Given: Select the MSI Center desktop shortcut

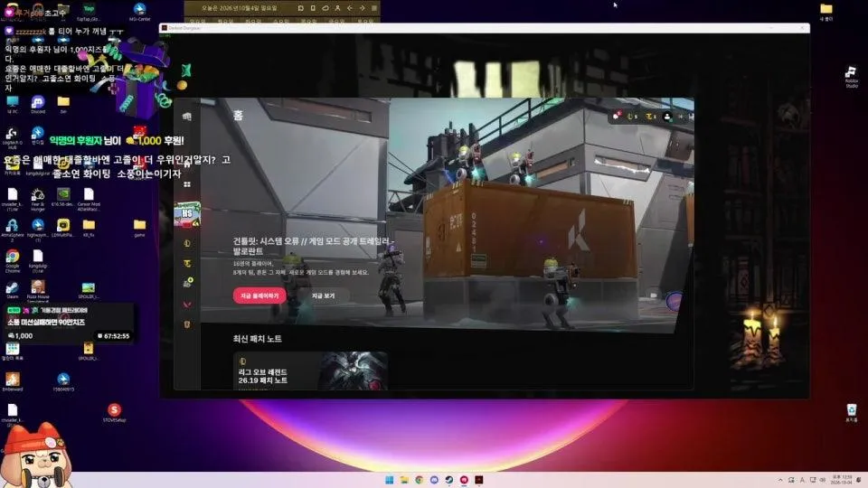Looking at the screenshot, I should (x=139, y=11).
